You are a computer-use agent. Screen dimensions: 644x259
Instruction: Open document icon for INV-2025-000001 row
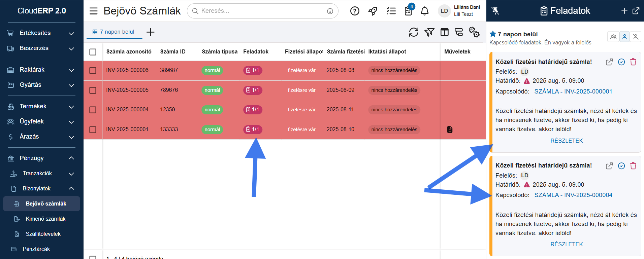pyautogui.click(x=450, y=129)
